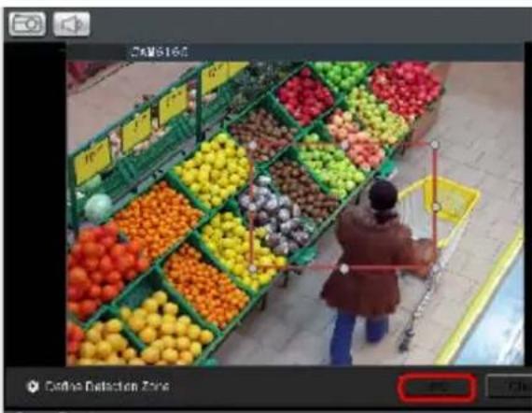Select the bottom edge midpoint handle of detection zone
The width and height of the screenshot is (532, 413).
[x=344, y=269]
